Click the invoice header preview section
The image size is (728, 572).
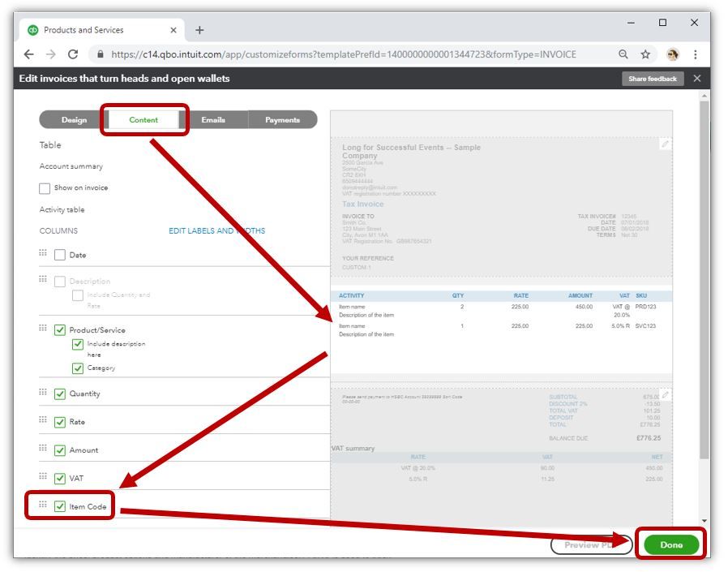pos(502,207)
